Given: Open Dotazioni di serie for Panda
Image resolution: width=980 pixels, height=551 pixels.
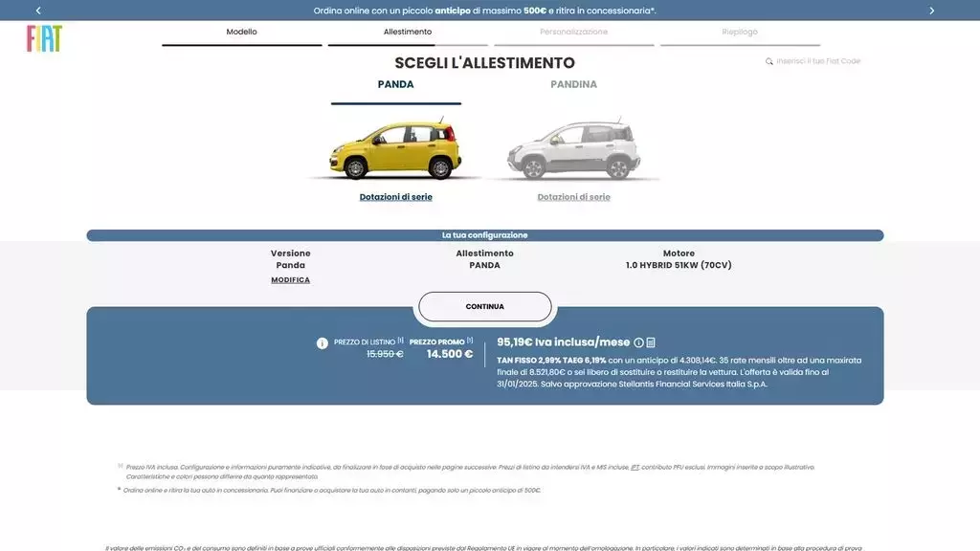Looking at the screenshot, I should coord(395,197).
